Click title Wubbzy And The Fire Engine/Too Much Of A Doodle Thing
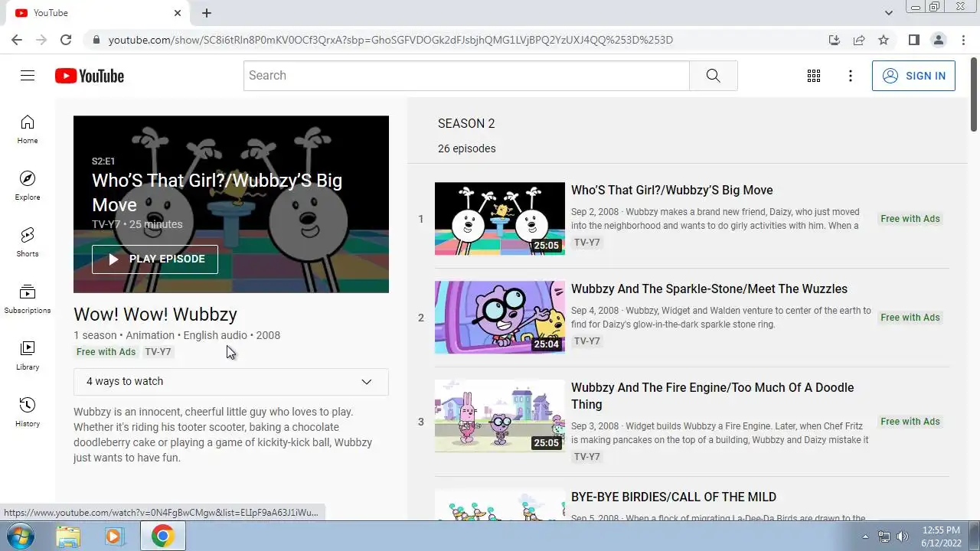Viewport: 980px width, 551px height. (x=712, y=396)
